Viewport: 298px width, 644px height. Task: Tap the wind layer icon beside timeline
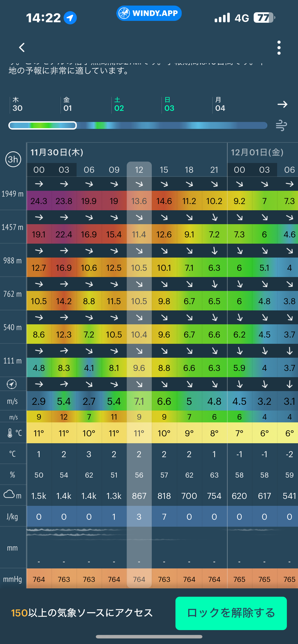tap(281, 125)
